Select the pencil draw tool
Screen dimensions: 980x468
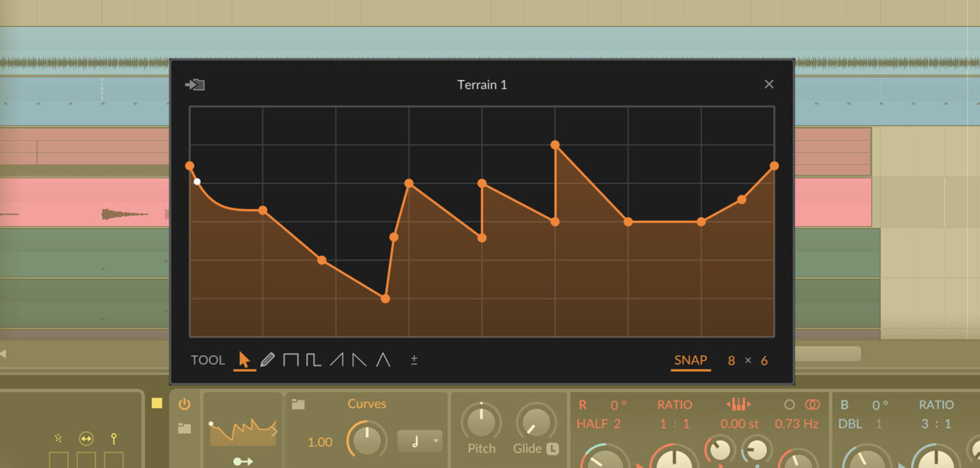coord(268,359)
